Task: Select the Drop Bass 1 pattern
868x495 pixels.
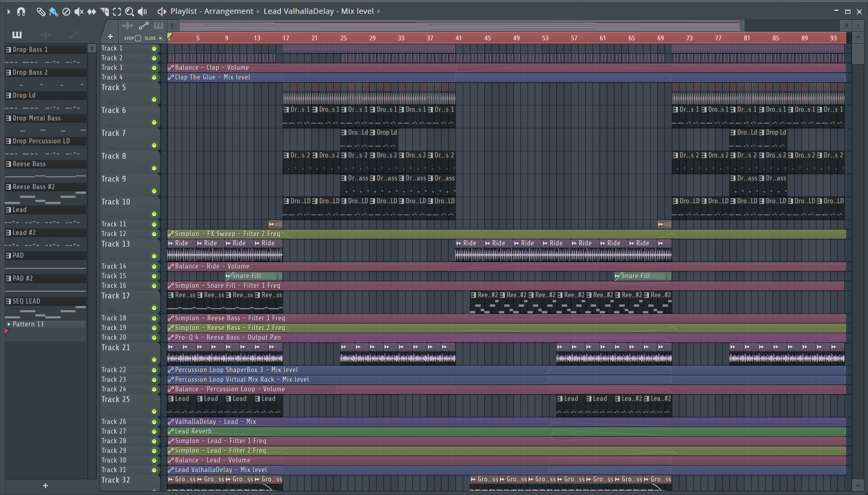Action: tap(46, 50)
